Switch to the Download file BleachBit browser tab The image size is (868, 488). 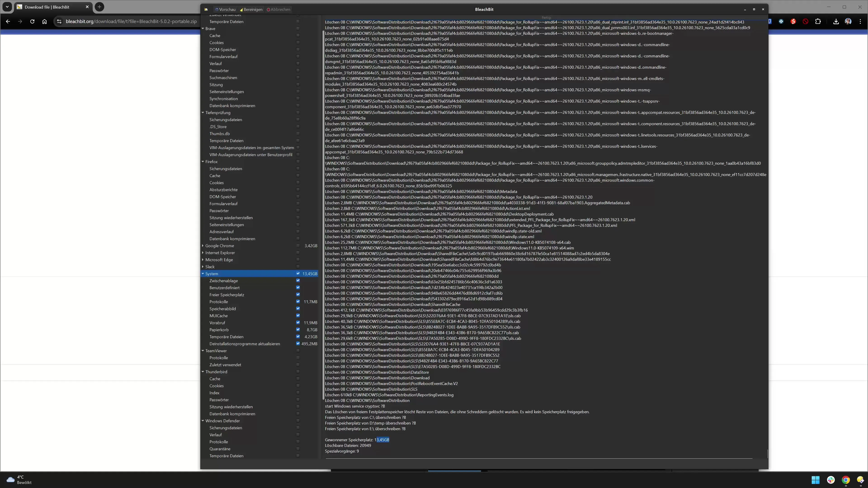coord(47,7)
